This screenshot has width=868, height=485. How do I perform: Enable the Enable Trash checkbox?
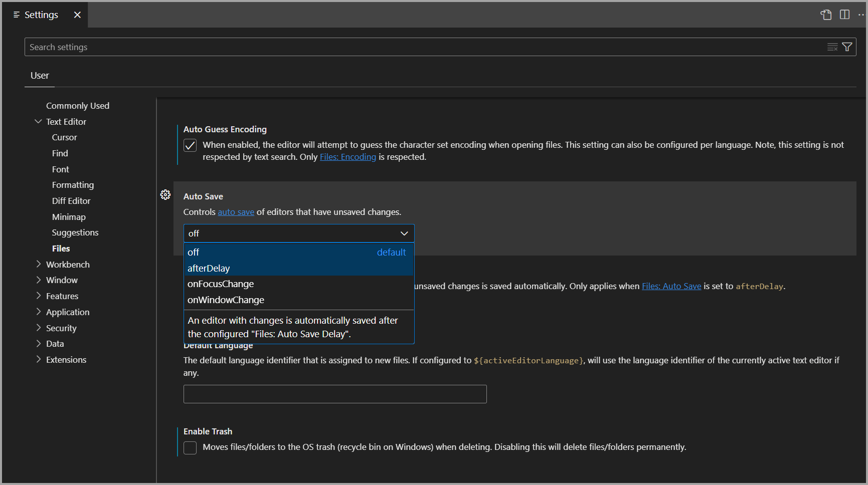coord(190,447)
